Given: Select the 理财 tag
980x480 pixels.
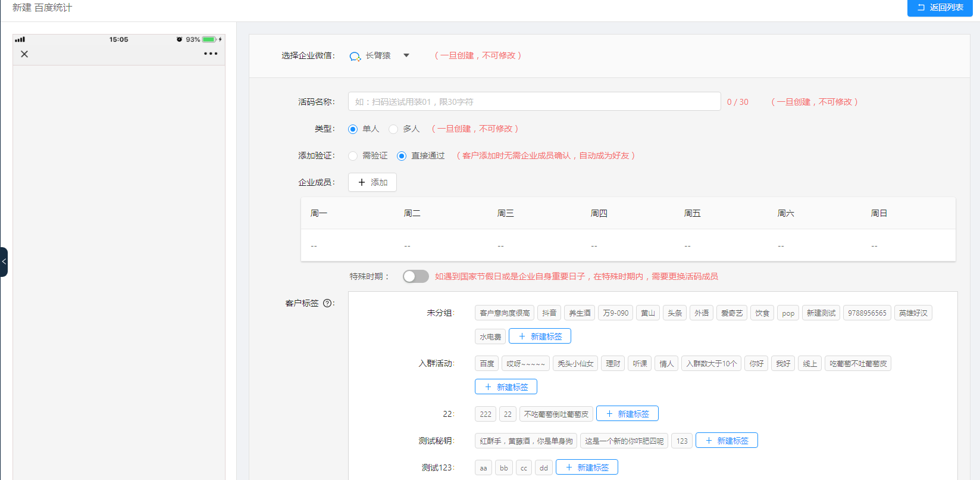Looking at the screenshot, I should [613, 364].
